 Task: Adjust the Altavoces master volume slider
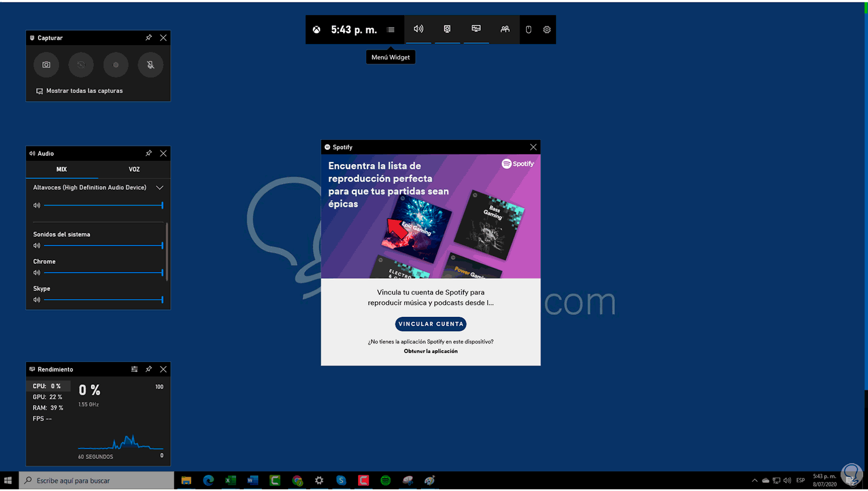pyautogui.click(x=104, y=205)
